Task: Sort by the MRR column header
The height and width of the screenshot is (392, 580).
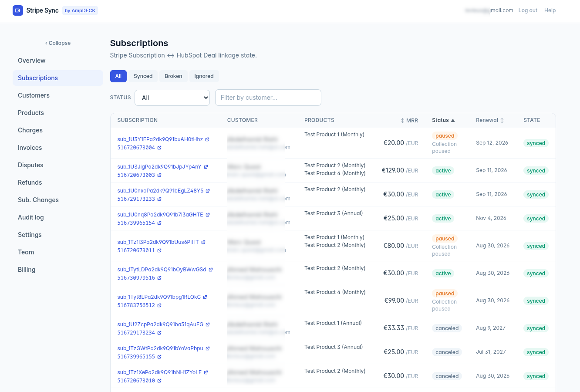Action: (x=409, y=121)
